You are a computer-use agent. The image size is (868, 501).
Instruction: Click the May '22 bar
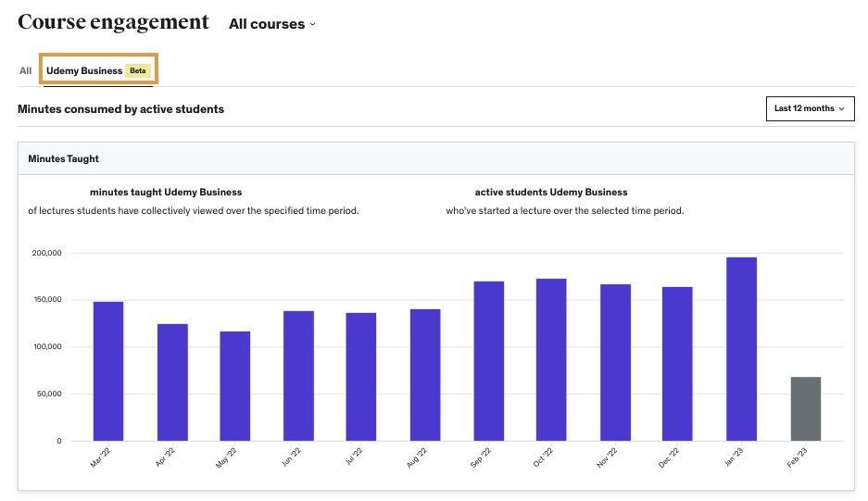[x=234, y=386]
